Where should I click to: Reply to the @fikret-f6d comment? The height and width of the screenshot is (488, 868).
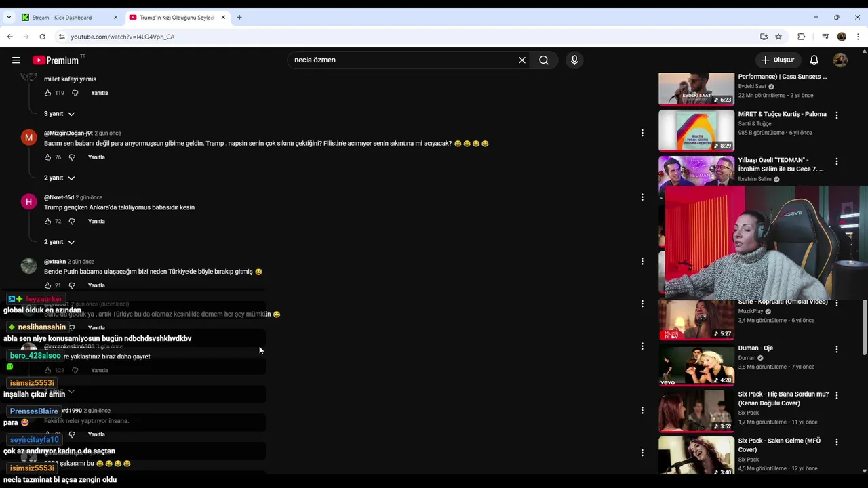[97, 222]
